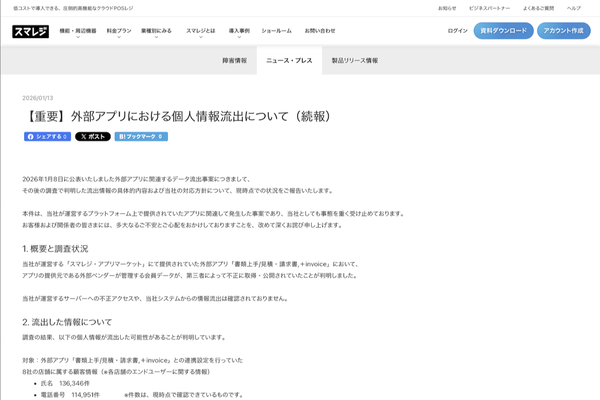Expand the 料金プラン menu
Image resolution: width=600 pixels, height=400 pixels.
(119, 31)
